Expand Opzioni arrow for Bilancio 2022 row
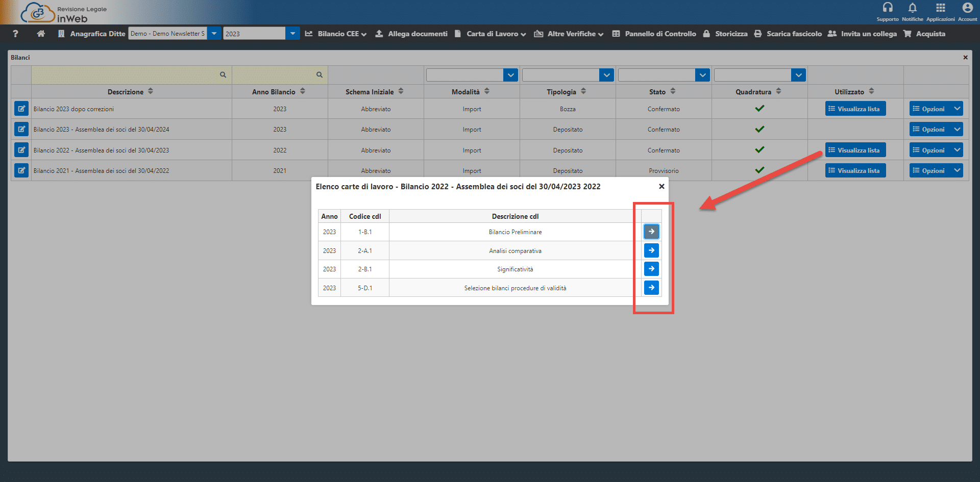The width and height of the screenshot is (980, 482). [957, 150]
